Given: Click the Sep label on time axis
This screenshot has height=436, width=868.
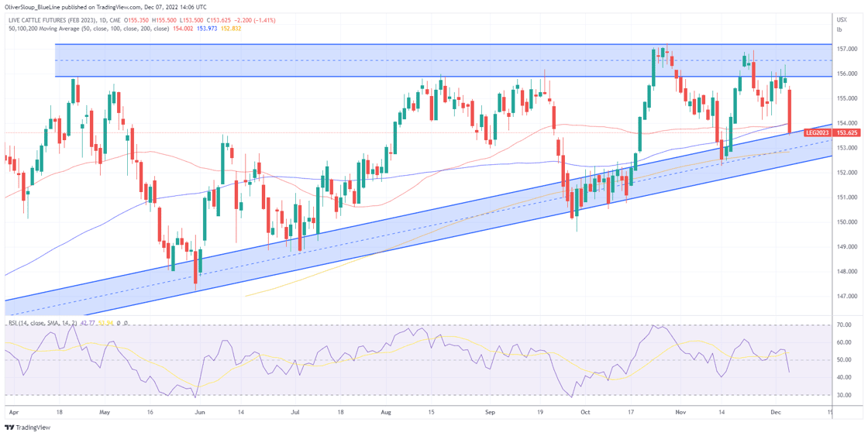Looking at the screenshot, I should click(x=489, y=413).
